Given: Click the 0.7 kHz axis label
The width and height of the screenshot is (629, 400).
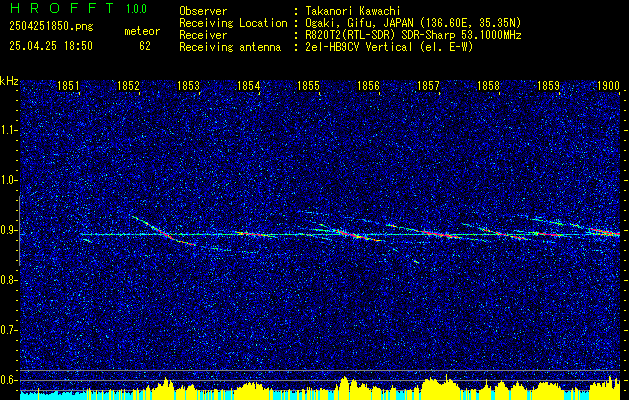Looking at the screenshot, I should [9, 330].
